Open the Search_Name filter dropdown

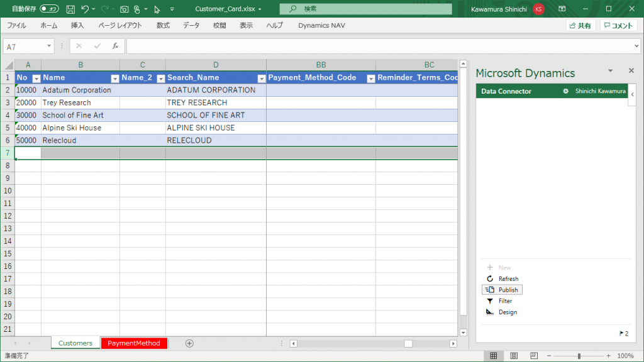(261, 79)
